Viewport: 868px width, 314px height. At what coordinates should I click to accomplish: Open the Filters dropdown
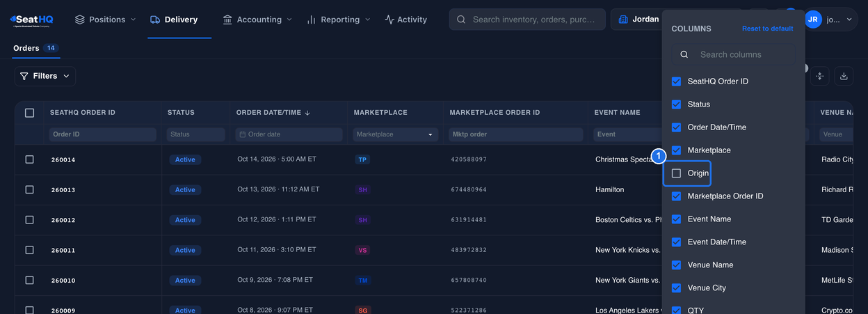pos(45,76)
